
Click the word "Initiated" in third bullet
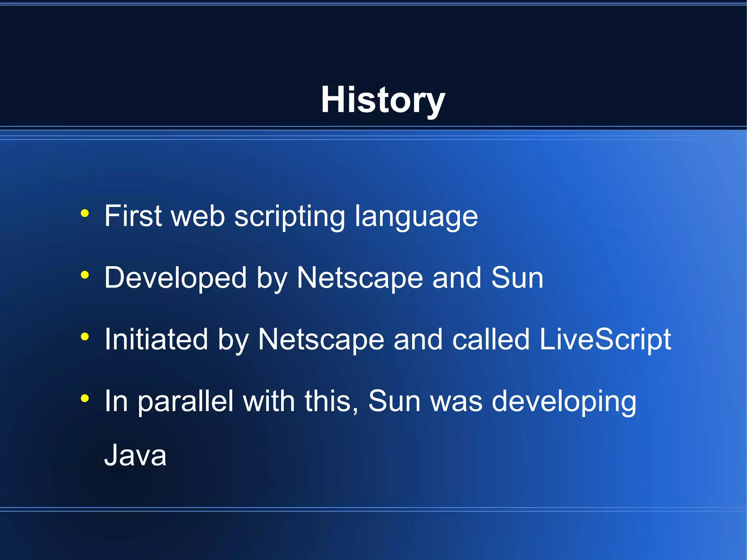pyautogui.click(x=156, y=339)
